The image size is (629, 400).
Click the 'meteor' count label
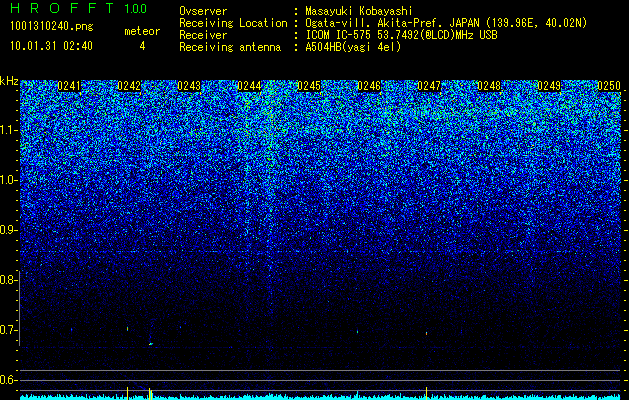click(x=142, y=31)
